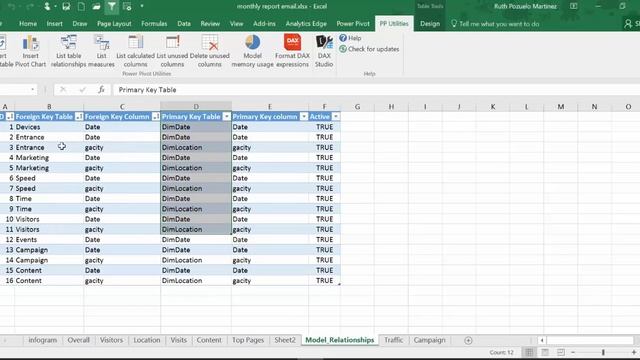Adjust the zoom slider handle

point(603,352)
